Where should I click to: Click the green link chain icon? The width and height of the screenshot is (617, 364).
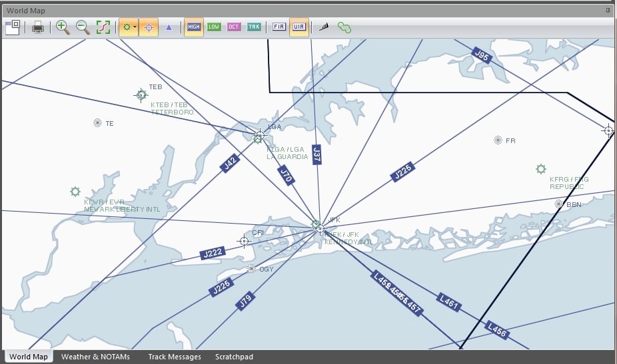[344, 27]
